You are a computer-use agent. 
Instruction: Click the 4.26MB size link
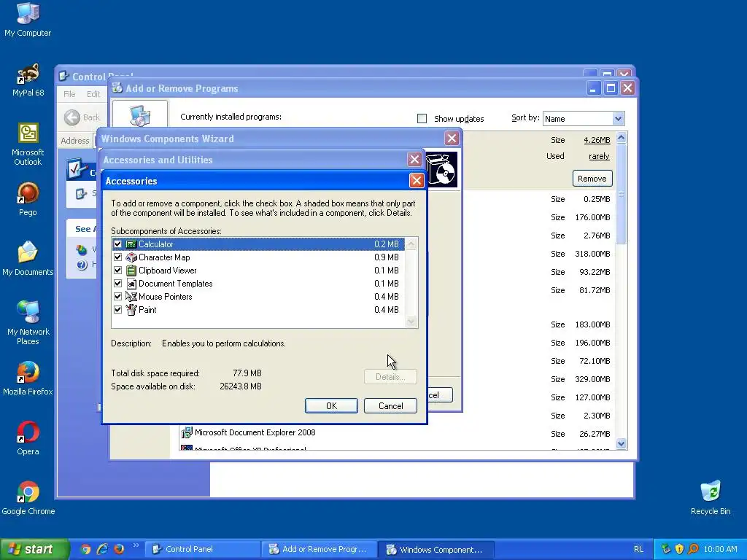pyautogui.click(x=597, y=140)
